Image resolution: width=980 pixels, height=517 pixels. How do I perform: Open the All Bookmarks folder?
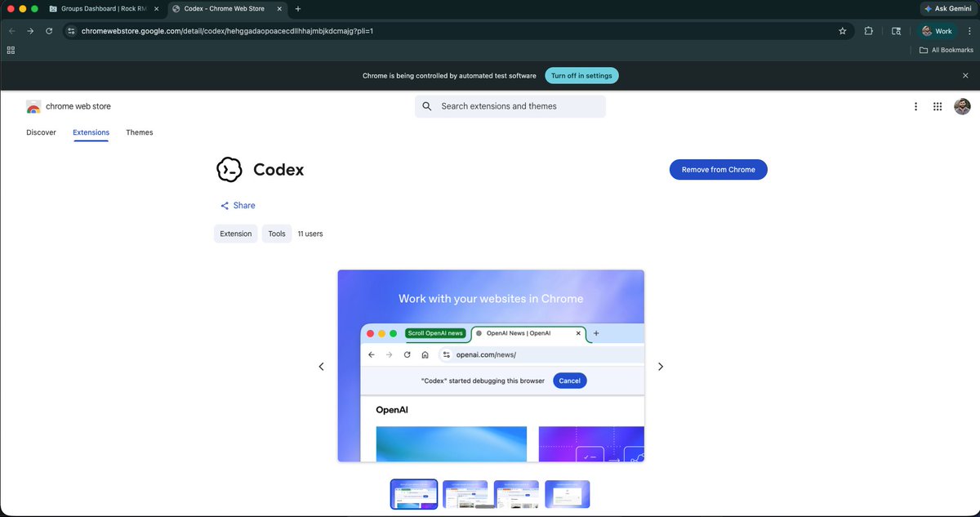(946, 50)
